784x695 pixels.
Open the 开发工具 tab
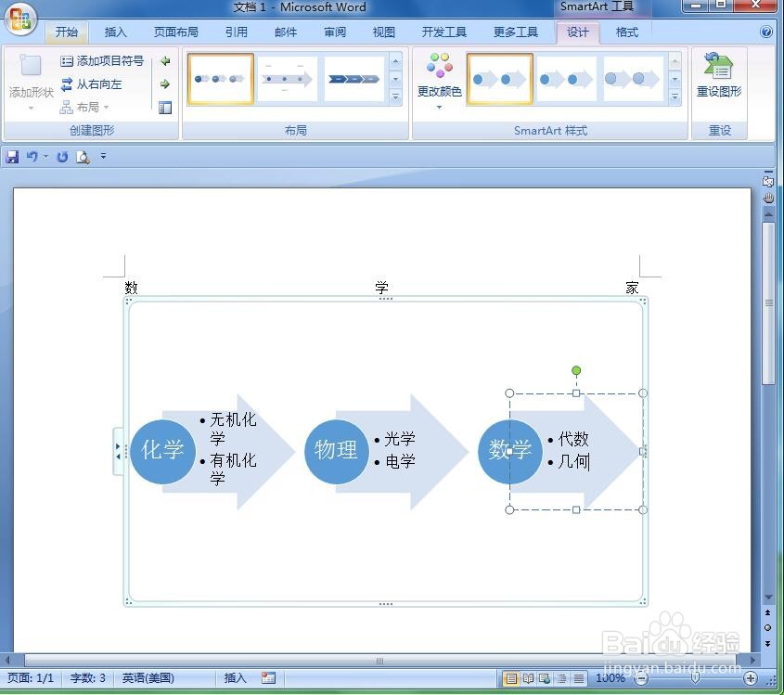[x=444, y=32]
